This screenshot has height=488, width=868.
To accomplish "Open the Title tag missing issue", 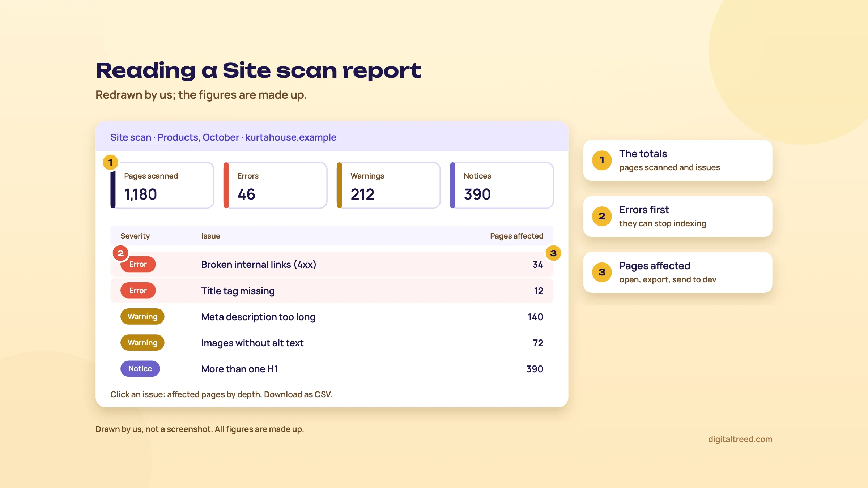I will (238, 291).
